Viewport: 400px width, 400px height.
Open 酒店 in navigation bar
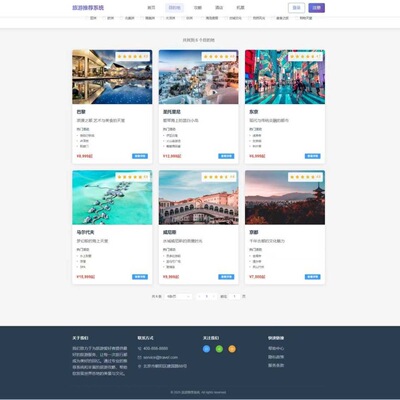tap(219, 8)
